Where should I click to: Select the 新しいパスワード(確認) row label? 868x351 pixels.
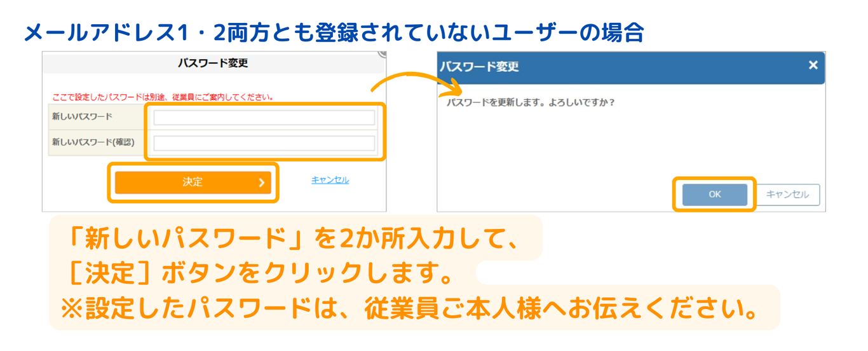click(93, 142)
